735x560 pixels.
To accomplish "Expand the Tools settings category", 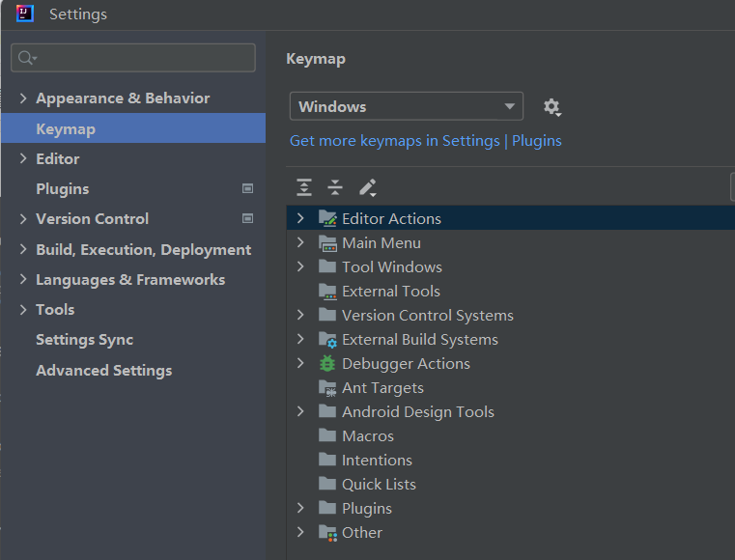I will coord(23,309).
